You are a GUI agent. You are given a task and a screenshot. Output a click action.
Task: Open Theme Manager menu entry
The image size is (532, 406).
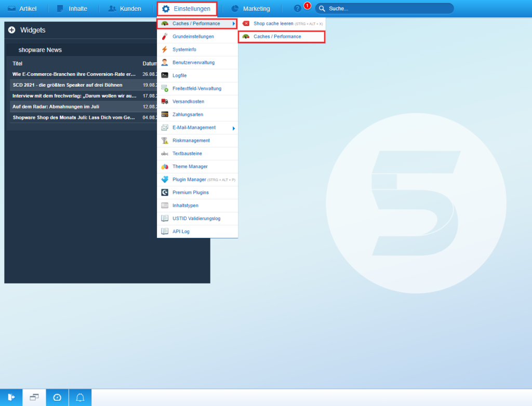click(190, 167)
